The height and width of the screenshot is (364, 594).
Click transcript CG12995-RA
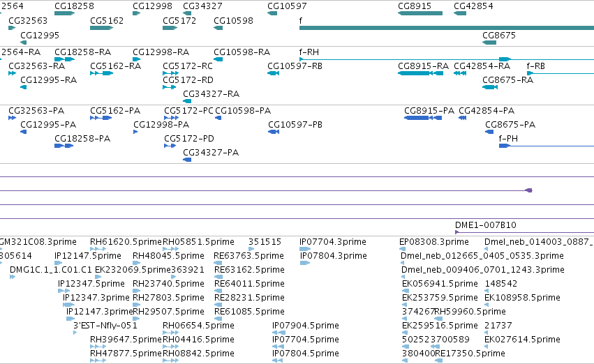tap(48, 80)
